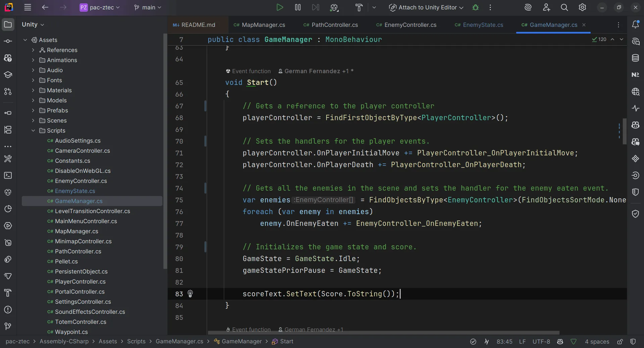Image resolution: width=644 pixels, height=348 pixels.
Task: Click the lightbulb quick-fix icon on line 83
Action: point(190,294)
